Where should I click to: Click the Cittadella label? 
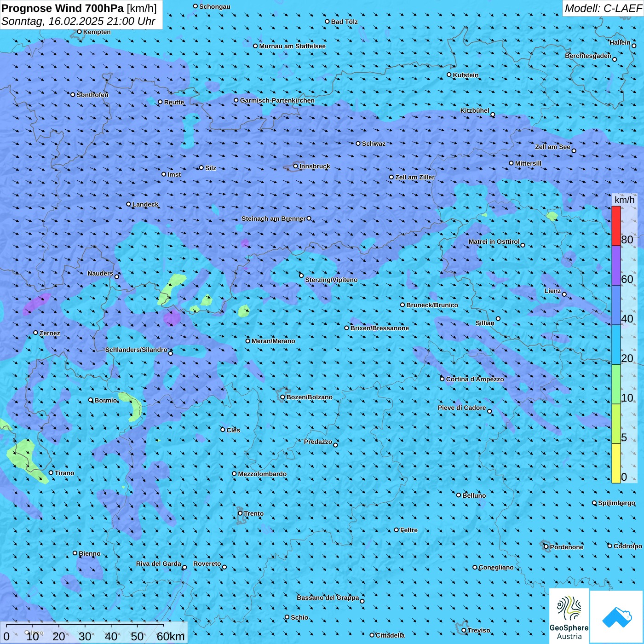click(390, 635)
